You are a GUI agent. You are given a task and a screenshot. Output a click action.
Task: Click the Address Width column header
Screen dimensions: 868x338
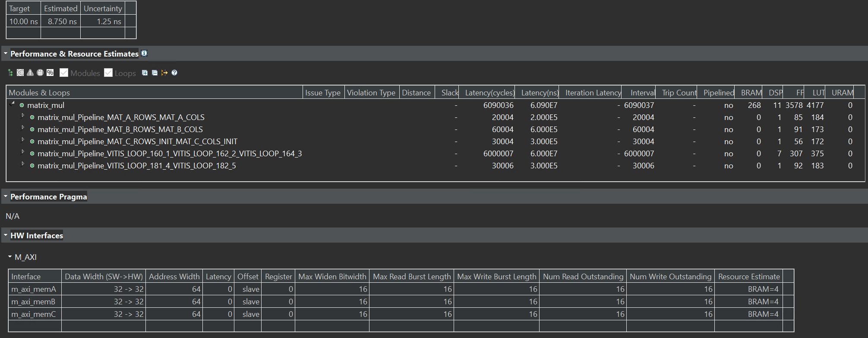click(x=174, y=277)
